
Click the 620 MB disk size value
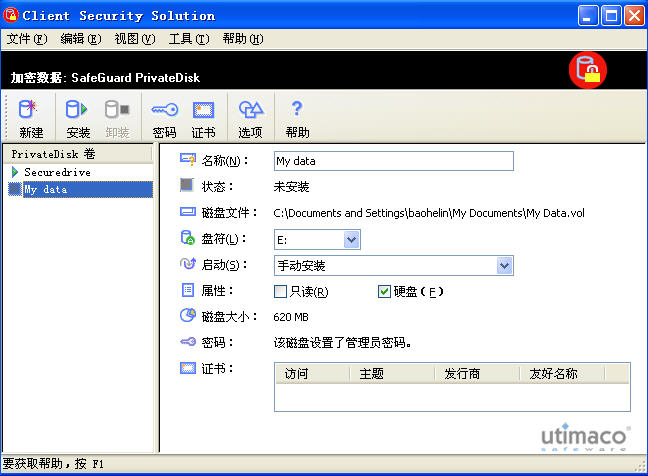coord(291,317)
